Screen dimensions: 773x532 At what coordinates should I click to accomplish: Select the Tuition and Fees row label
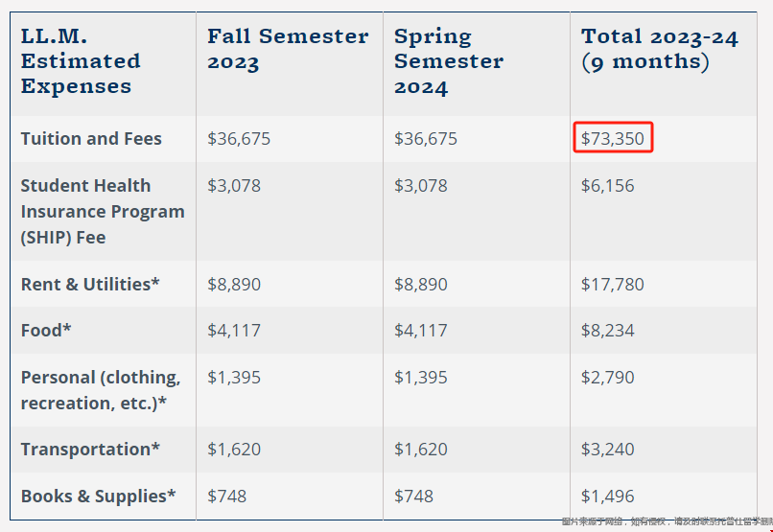click(91, 138)
